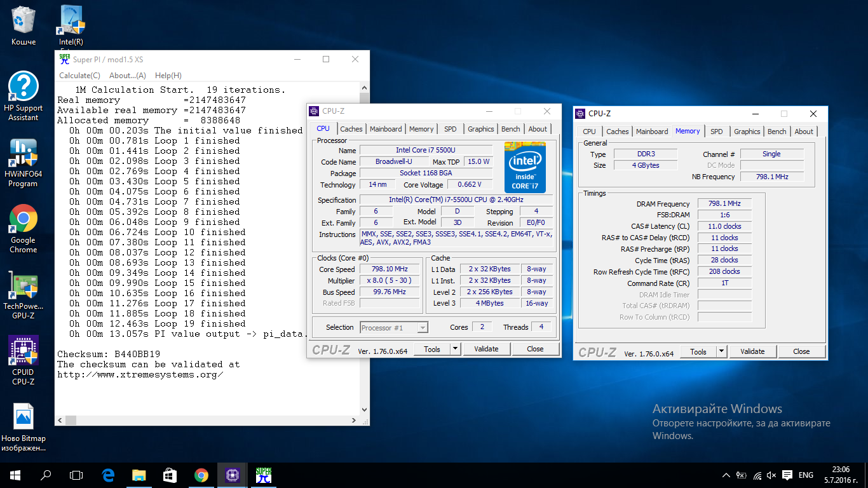Open Windows Store from taskbar
The image size is (868, 488).
170,475
